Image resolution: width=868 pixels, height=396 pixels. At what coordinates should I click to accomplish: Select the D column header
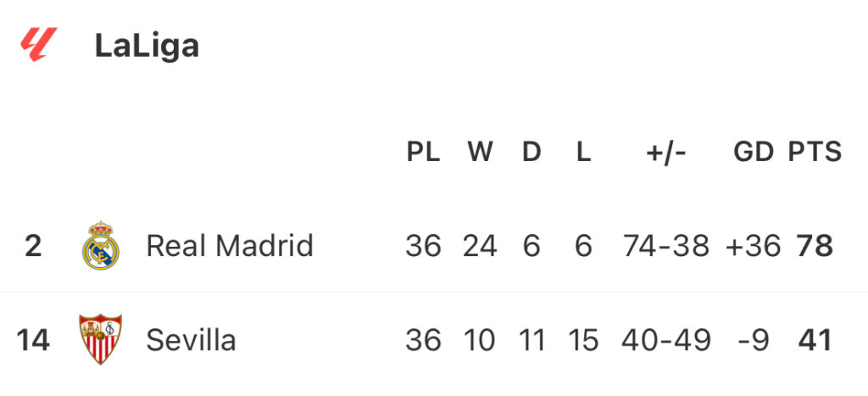(x=531, y=152)
